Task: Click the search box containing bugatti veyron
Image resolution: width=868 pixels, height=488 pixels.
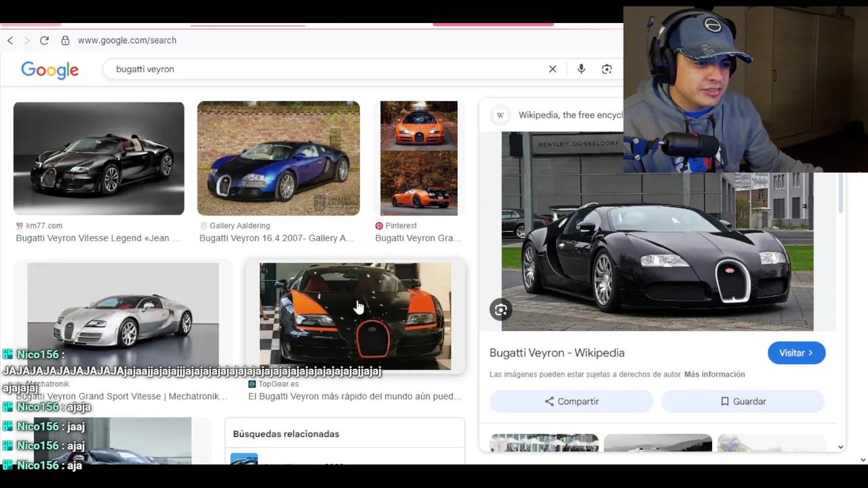Action: tap(325, 69)
